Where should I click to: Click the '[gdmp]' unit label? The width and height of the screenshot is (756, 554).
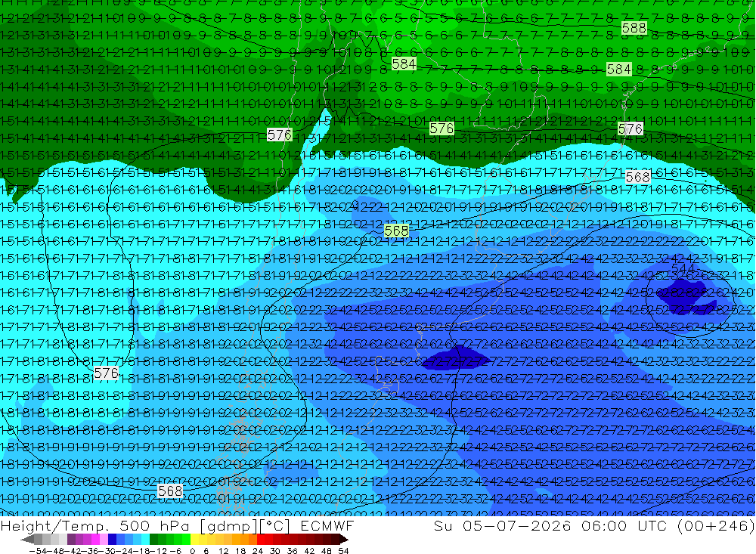coord(229,526)
